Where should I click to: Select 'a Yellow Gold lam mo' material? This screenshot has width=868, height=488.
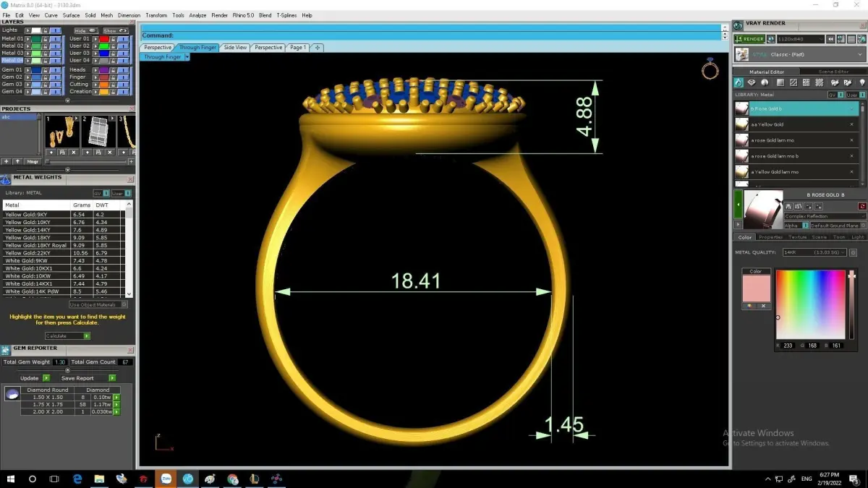pyautogui.click(x=796, y=172)
